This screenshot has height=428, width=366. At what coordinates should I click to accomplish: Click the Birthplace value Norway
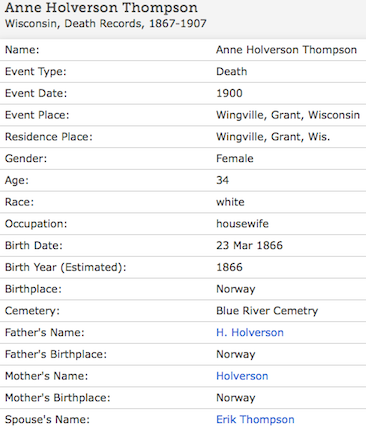[x=236, y=289]
